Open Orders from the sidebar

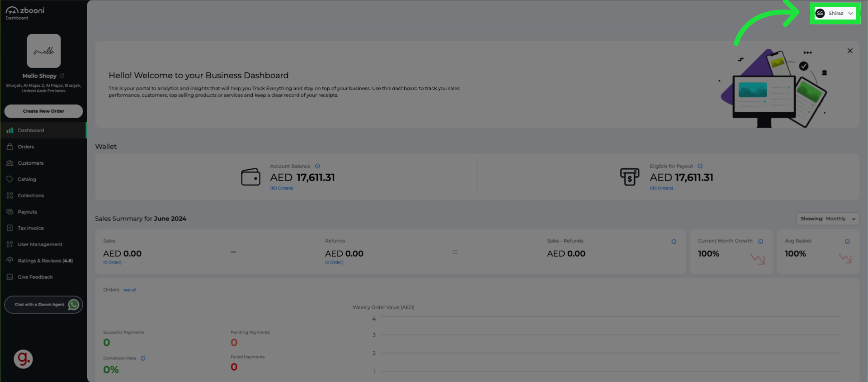click(26, 147)
